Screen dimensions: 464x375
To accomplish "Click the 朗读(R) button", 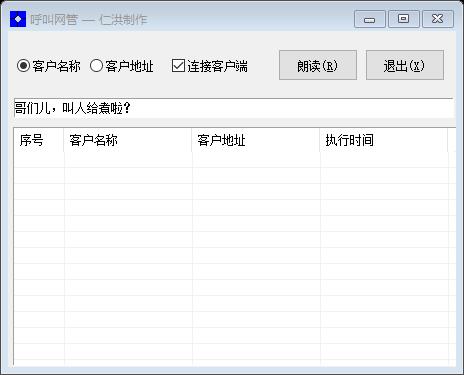I will 318,65.
